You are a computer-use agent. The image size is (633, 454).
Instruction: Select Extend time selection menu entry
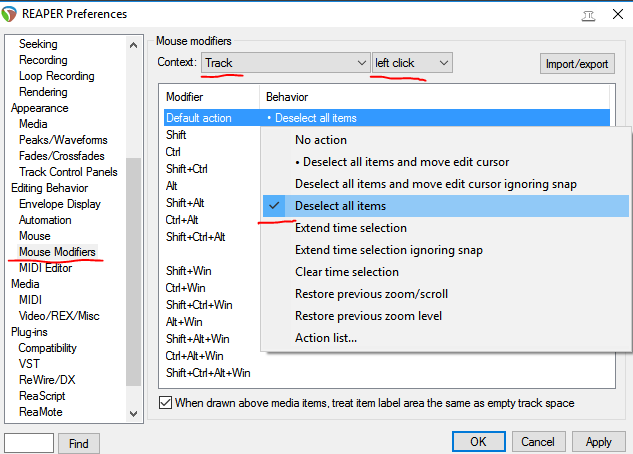[351, 228]
